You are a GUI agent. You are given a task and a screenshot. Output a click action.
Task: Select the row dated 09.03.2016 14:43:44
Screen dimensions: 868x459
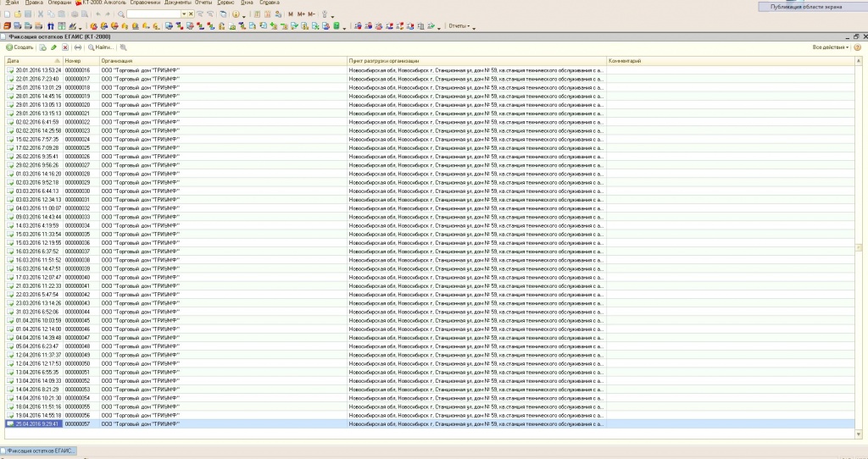[430, 217]
